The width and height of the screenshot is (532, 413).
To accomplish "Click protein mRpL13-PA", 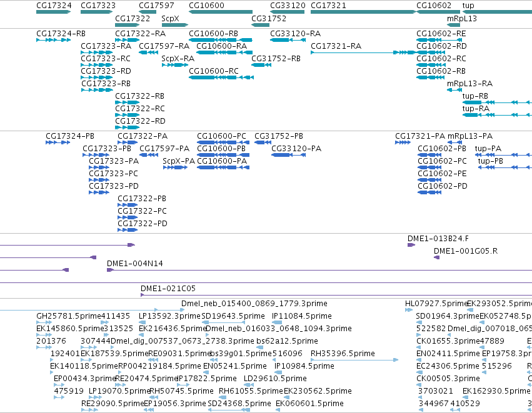I will point(470,136).
